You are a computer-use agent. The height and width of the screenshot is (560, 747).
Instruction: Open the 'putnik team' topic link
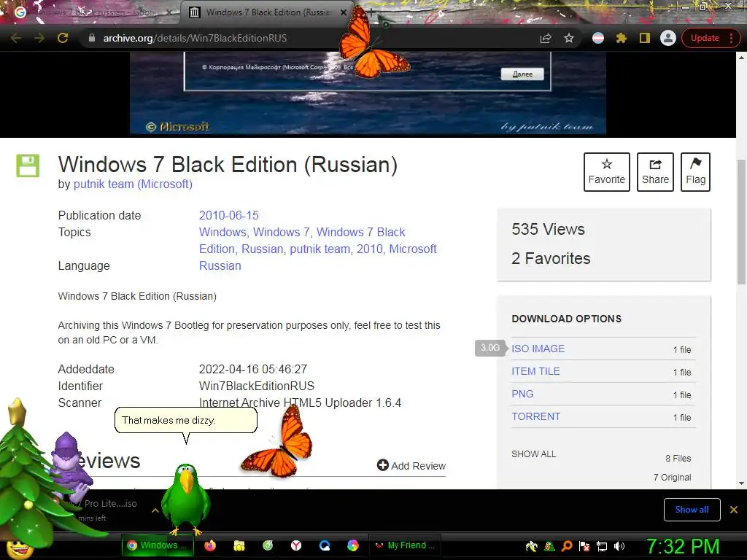point(320,249)
